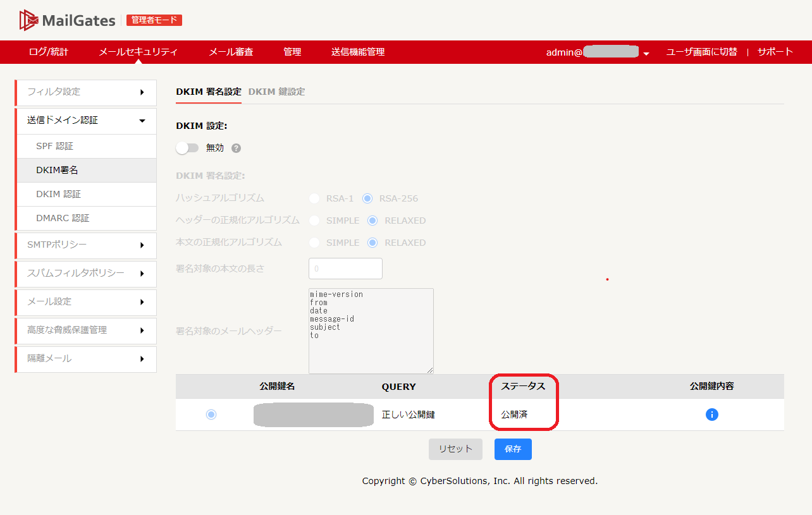
Task: View public key contents info icon
Action: click(711, 415)
